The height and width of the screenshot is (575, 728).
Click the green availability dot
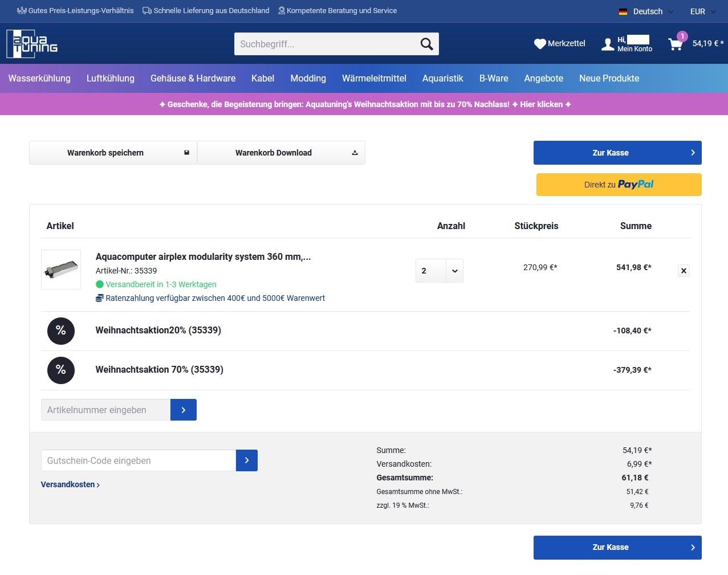click(x=100, y=284)
